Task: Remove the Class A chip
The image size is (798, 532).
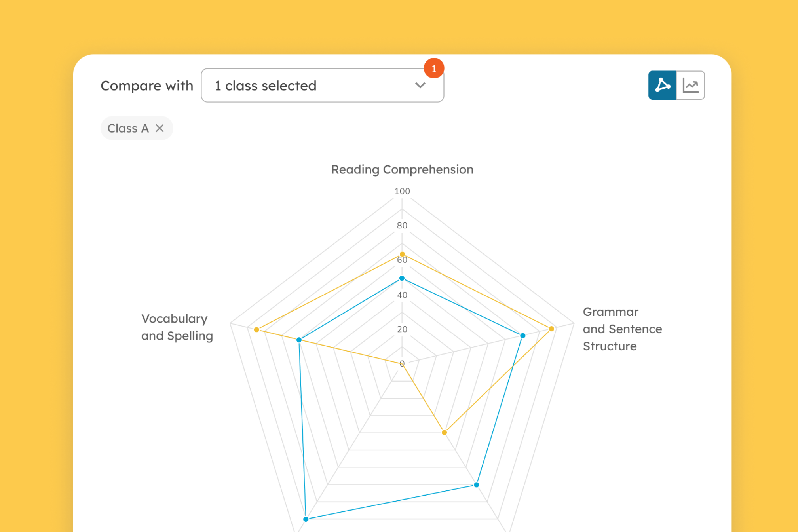Action: point(160,128)
